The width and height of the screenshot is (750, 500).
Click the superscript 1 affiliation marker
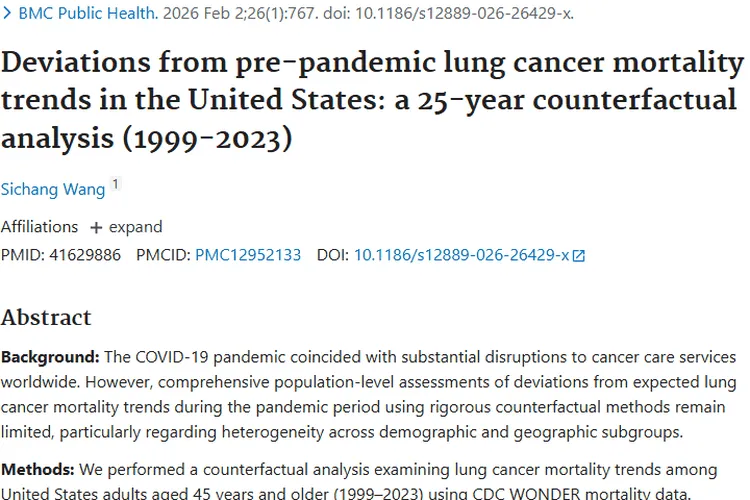coord(115,185)
